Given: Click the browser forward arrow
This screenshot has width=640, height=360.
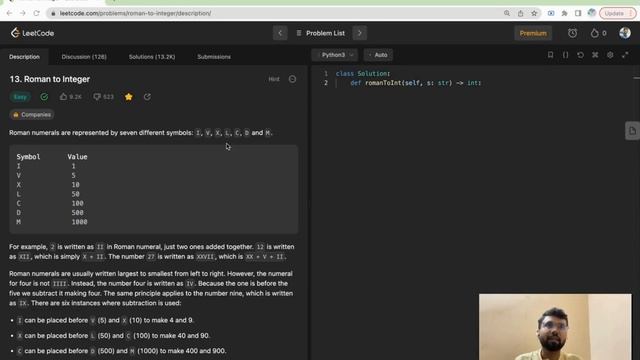Looking at the screenshot, I should tap(23, 13).
